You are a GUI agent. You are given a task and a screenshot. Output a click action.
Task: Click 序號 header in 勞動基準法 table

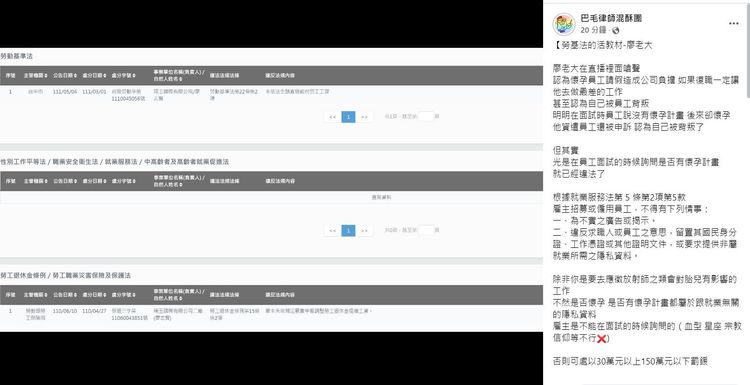10,76
